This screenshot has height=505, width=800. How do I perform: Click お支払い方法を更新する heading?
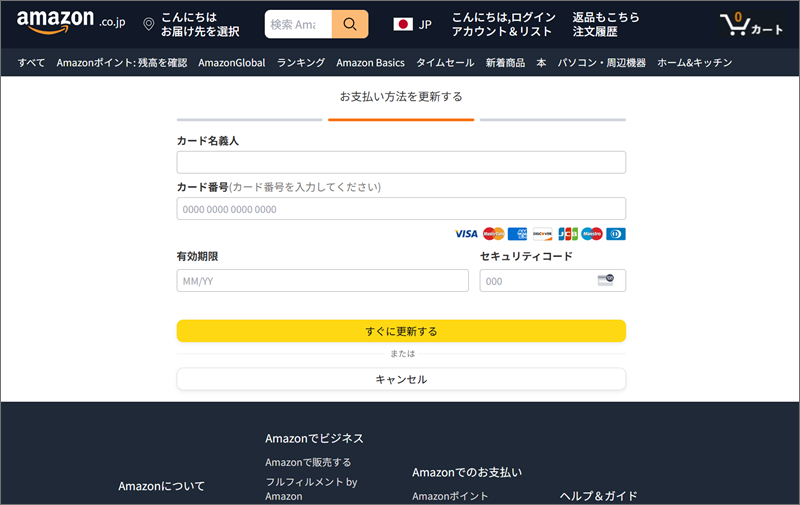401,96
